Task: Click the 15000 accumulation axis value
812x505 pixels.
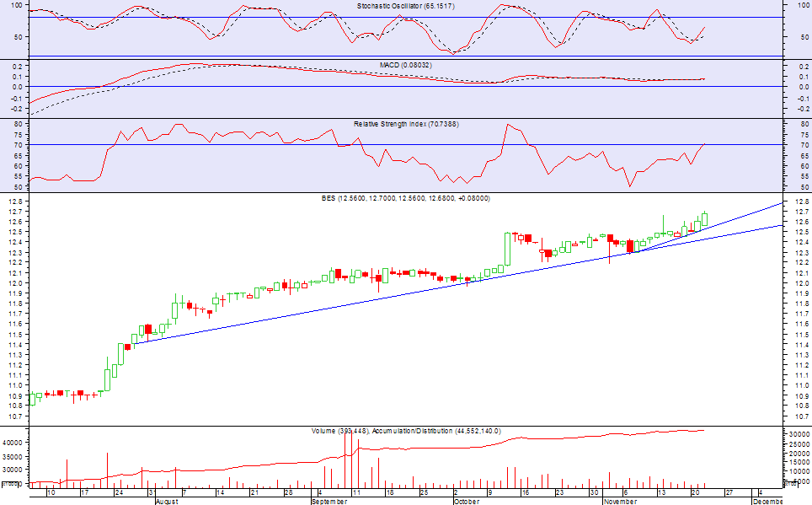Action: point(799,463)
